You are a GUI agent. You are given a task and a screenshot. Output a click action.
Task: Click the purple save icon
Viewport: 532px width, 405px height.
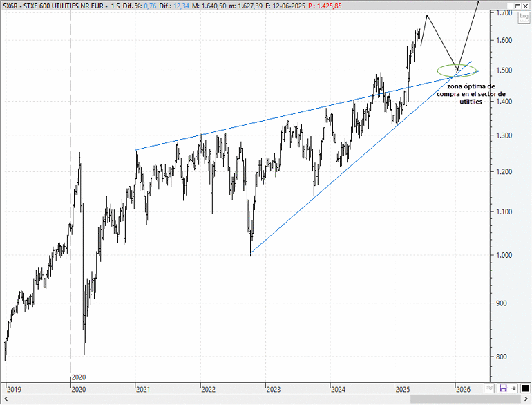[502, 388]
